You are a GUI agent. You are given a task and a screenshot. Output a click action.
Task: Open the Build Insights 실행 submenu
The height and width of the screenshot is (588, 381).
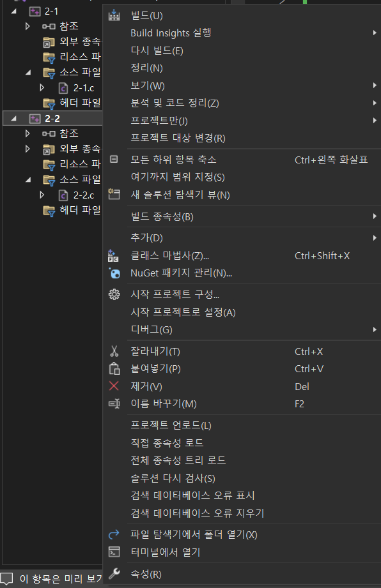(242, 33)
